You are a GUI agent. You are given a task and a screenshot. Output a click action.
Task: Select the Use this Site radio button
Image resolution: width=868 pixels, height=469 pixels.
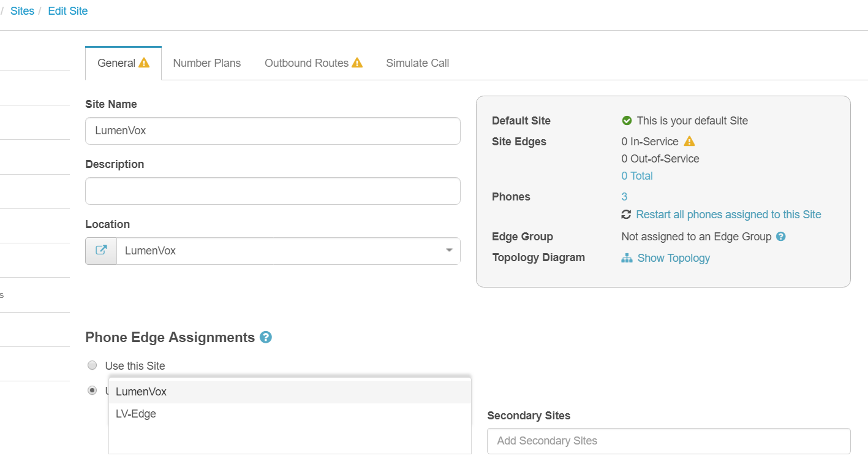92,365
